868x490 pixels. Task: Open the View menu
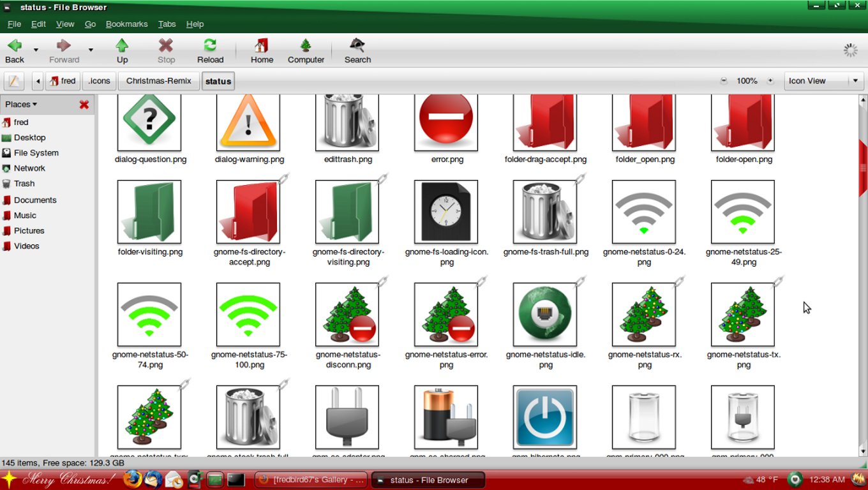(65, 24)
